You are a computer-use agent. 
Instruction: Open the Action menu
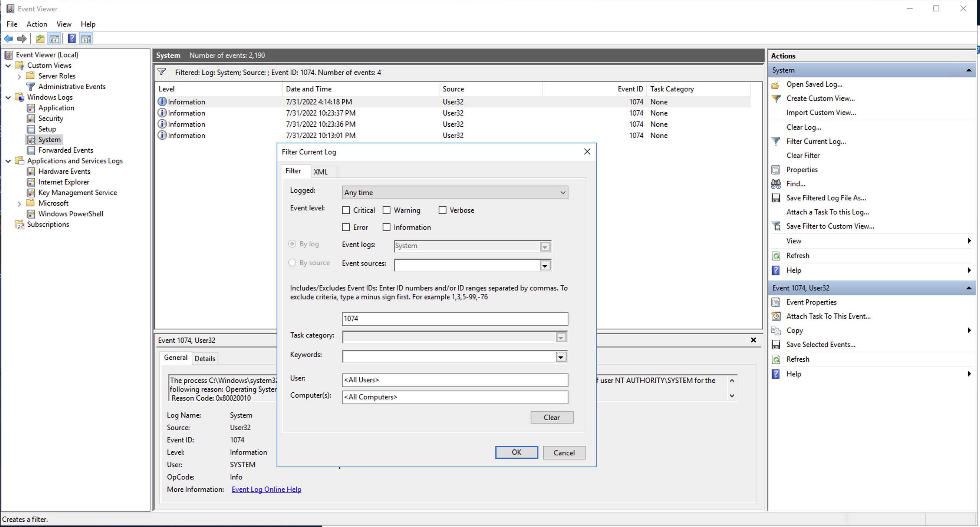pos(37,24)
